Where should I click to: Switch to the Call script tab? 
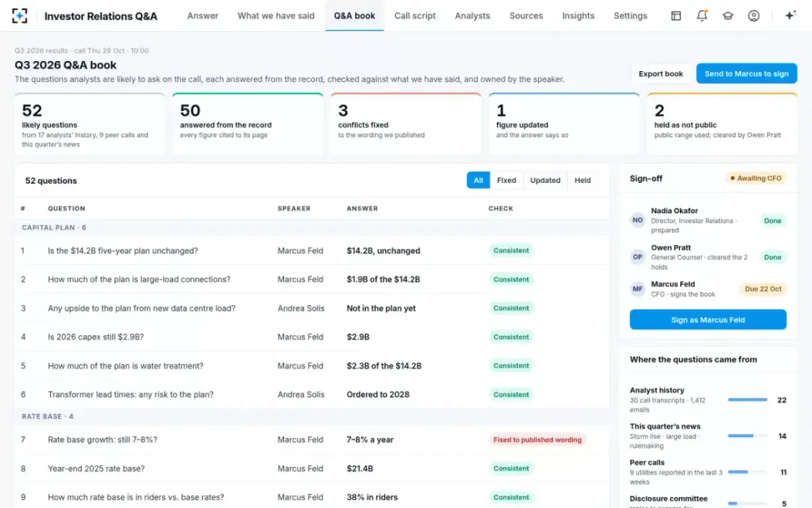click(x=415, y=16)
